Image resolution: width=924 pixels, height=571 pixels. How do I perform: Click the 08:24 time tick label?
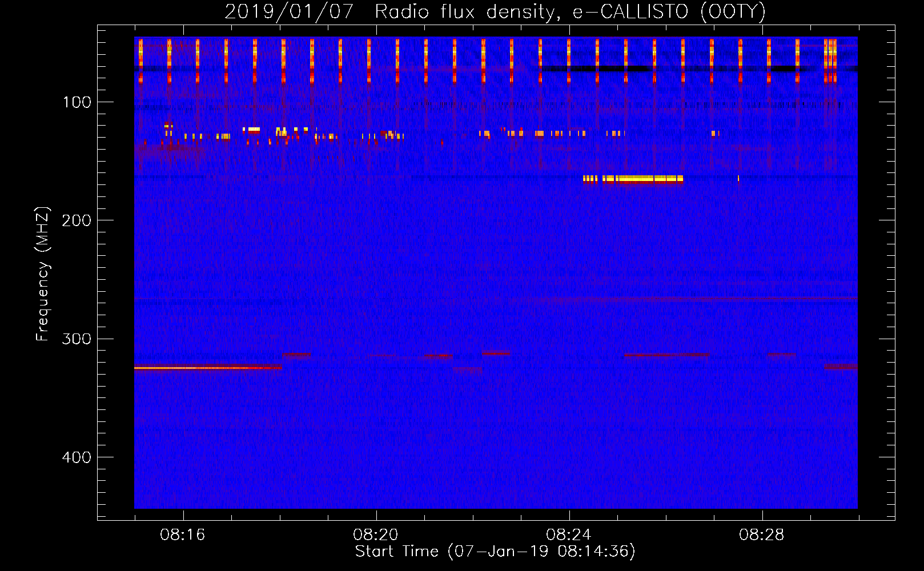tap(569, 535)
